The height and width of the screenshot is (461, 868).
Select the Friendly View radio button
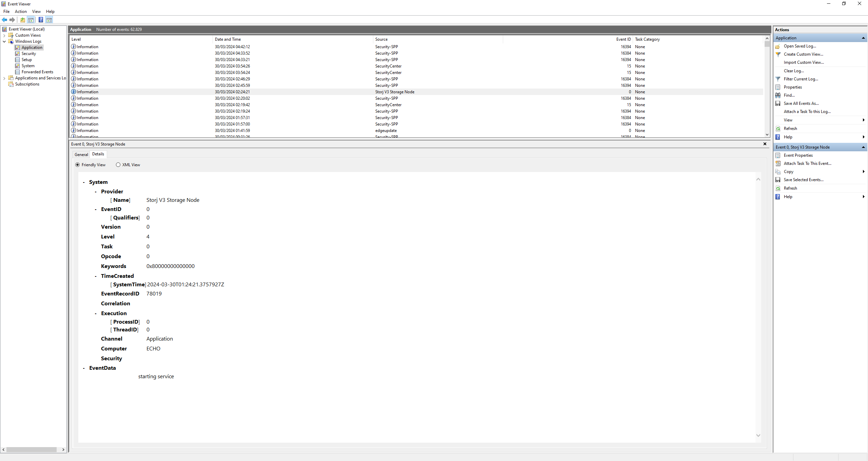(78, 165)
